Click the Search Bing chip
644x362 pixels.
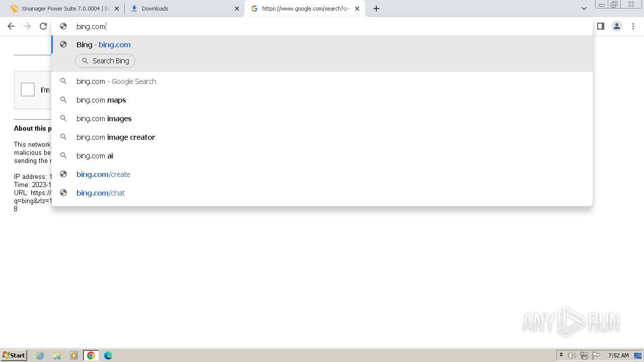105,61
